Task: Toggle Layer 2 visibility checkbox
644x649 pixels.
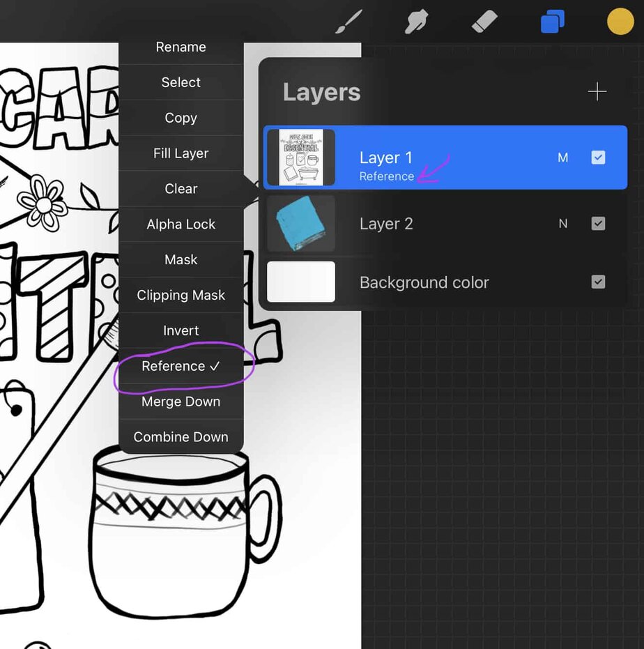Action: [x=598, y=224]
